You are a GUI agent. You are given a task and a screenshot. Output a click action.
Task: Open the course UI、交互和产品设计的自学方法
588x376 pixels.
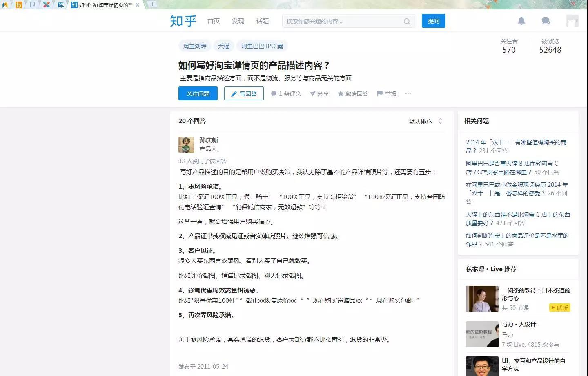click(x=534, y=365)
